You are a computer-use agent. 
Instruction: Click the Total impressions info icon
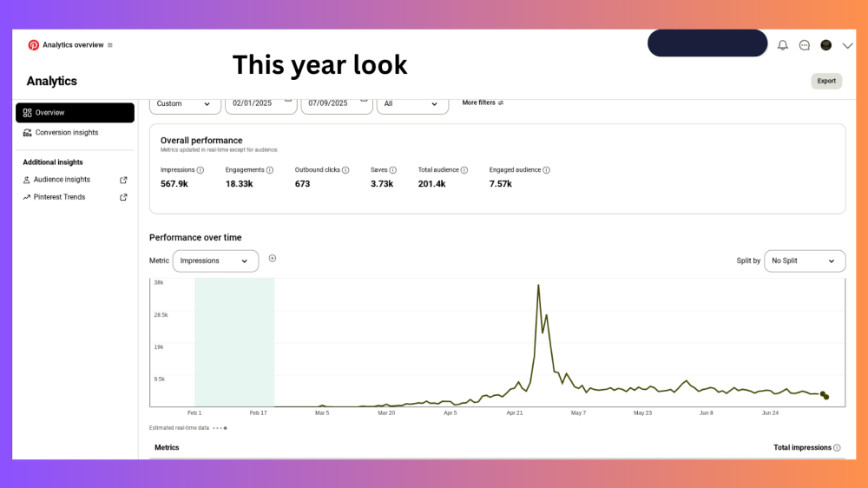(837, 448)
